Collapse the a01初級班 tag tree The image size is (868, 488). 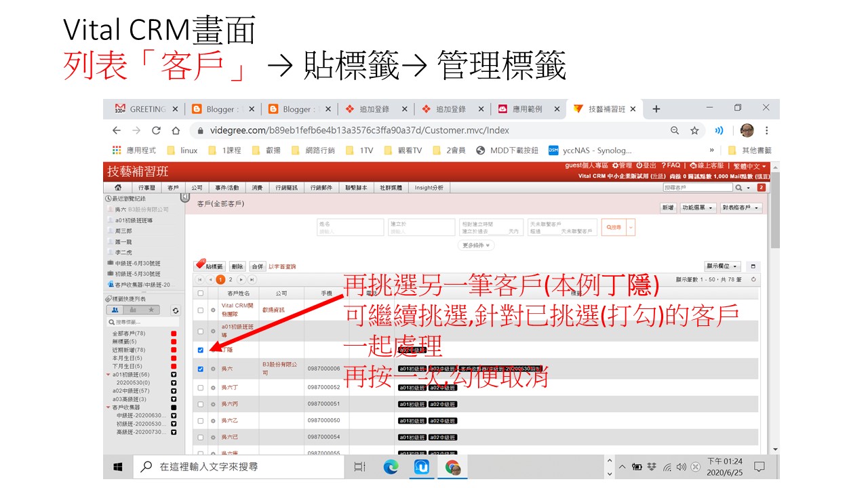tap(108, 374)
